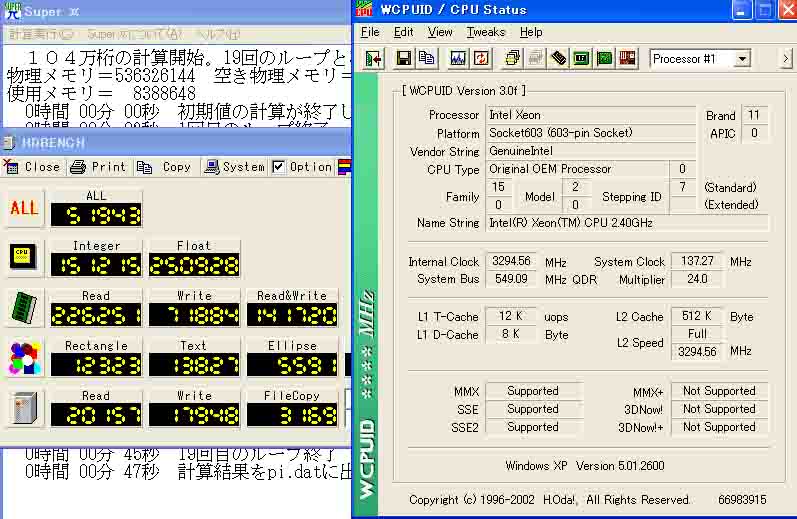Click the copy pages icon in WCPUID toolbar
This screenshot has height=519, width=797.
click(x=426, y=59)
